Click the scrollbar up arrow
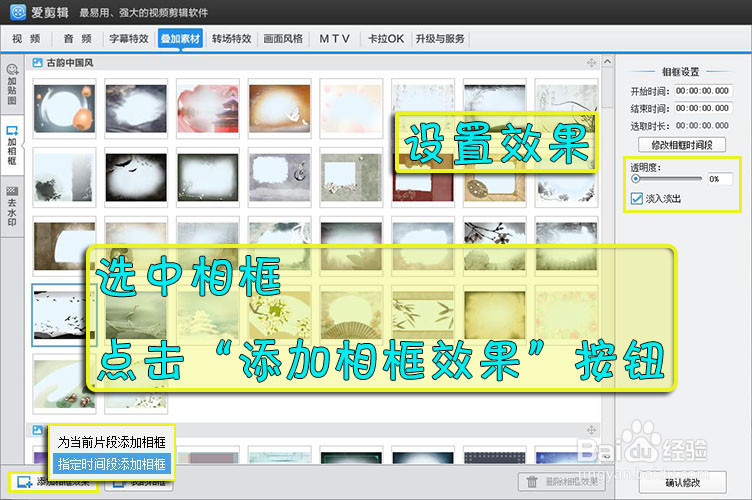Image resolution: width=752 pixels, height=500 pixels. 607,62
